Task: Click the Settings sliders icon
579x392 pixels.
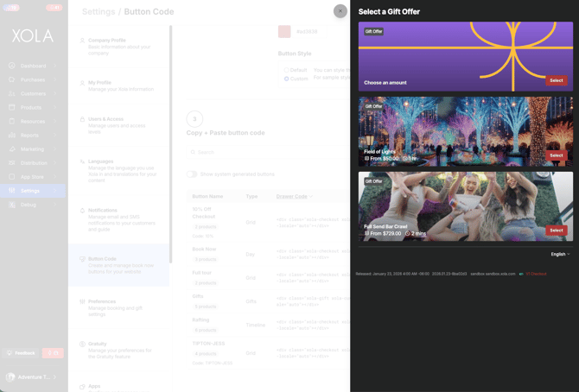Action: tap(12, 191)
